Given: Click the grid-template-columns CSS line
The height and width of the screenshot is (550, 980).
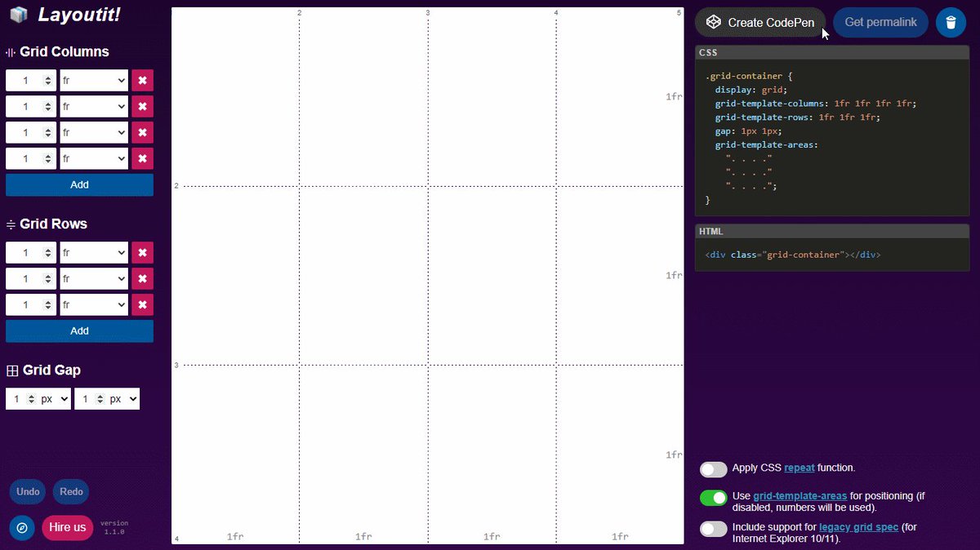Looking at the screenshot, I should pyautogui.click(x=816, y=104).
